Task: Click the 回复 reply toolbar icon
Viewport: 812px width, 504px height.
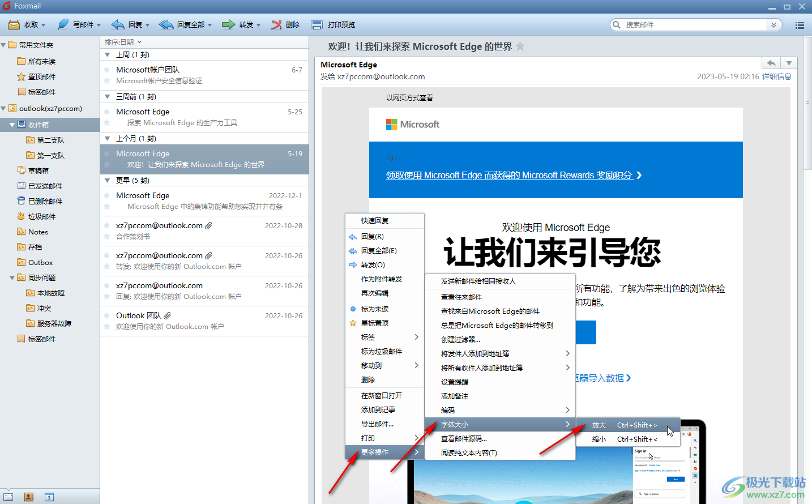Action: pos(118,24)
